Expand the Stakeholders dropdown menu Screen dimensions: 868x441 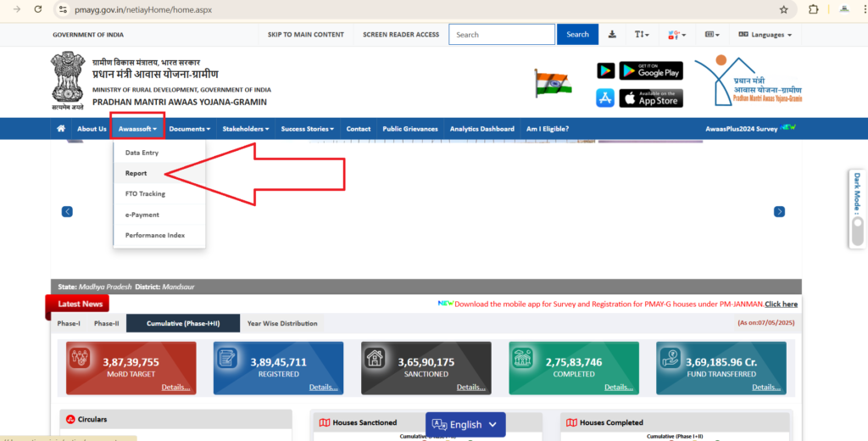(246, 129)
